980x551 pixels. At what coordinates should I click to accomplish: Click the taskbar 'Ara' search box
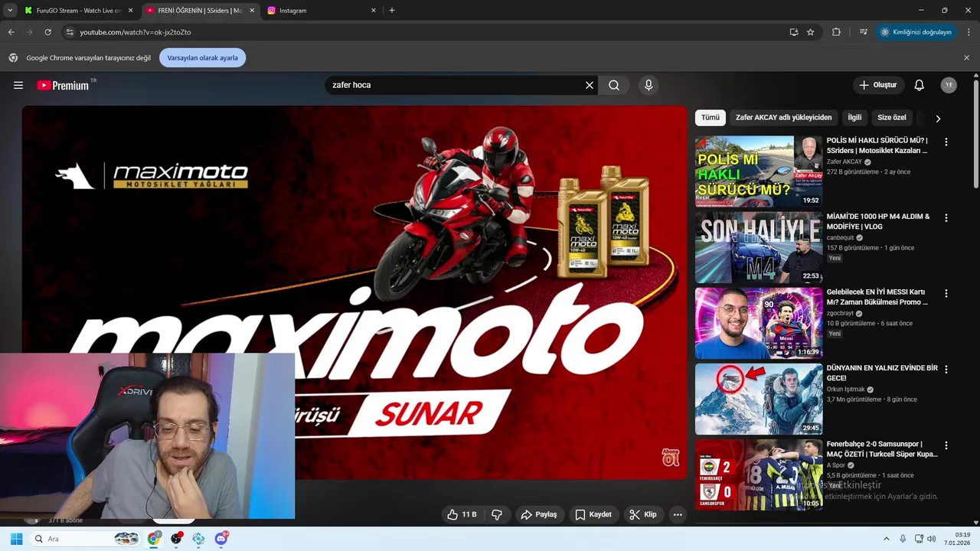[x=85, y=539]
